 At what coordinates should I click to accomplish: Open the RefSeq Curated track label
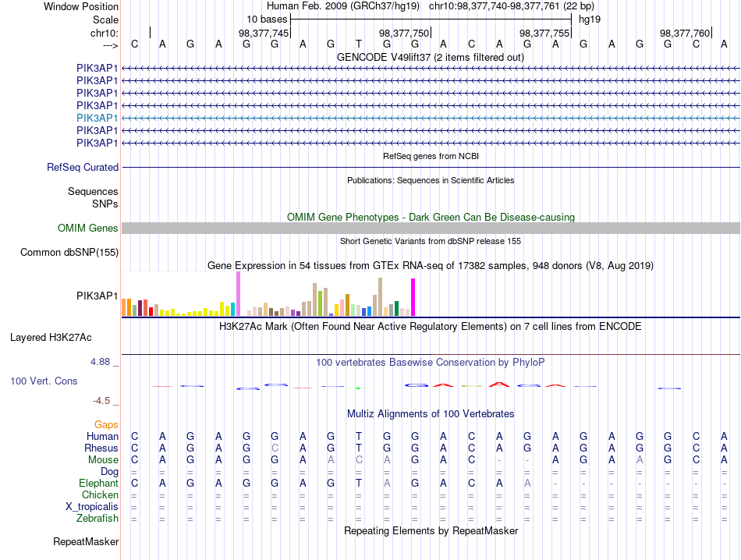tap(83, 167)
